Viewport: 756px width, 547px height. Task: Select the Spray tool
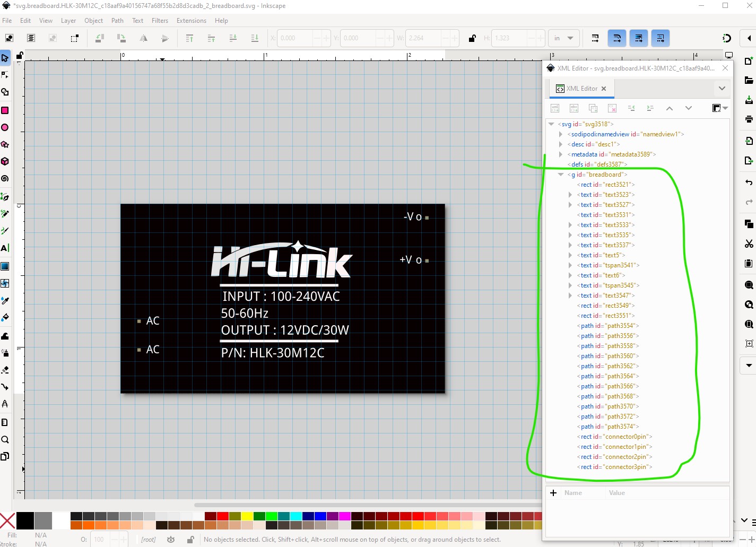pos(5,353)
